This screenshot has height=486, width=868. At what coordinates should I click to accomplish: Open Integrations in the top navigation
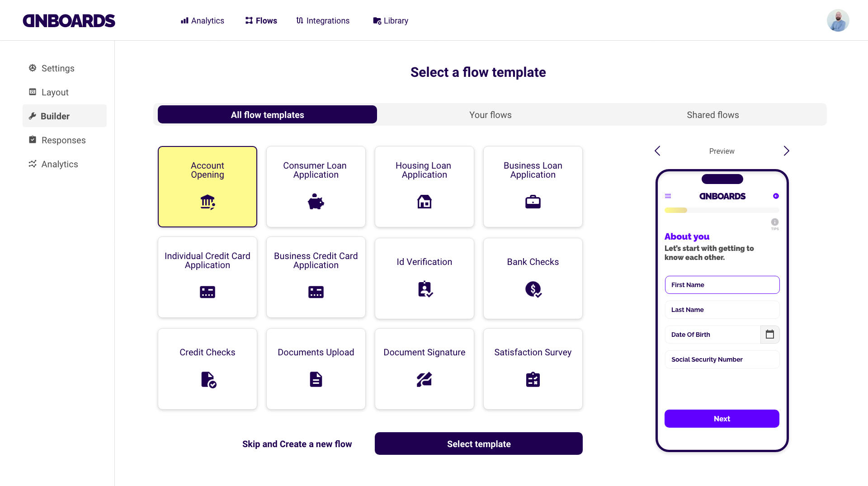point(323,21)
